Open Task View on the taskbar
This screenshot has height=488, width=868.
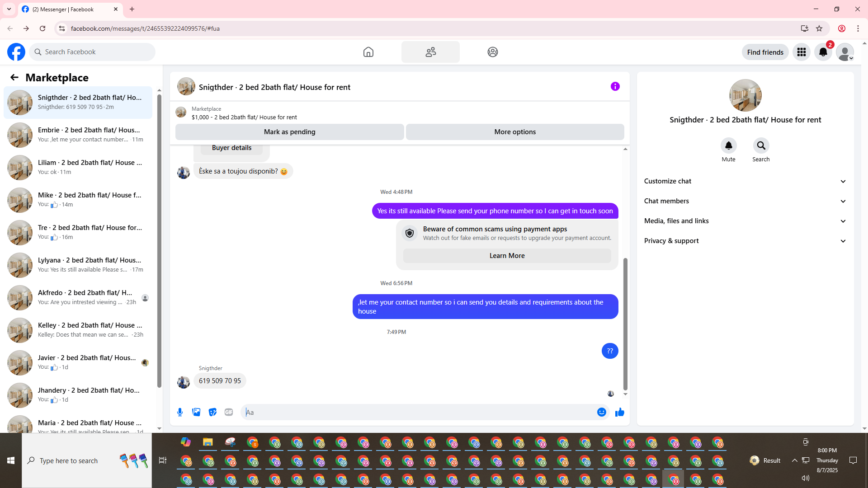[163, 460]
